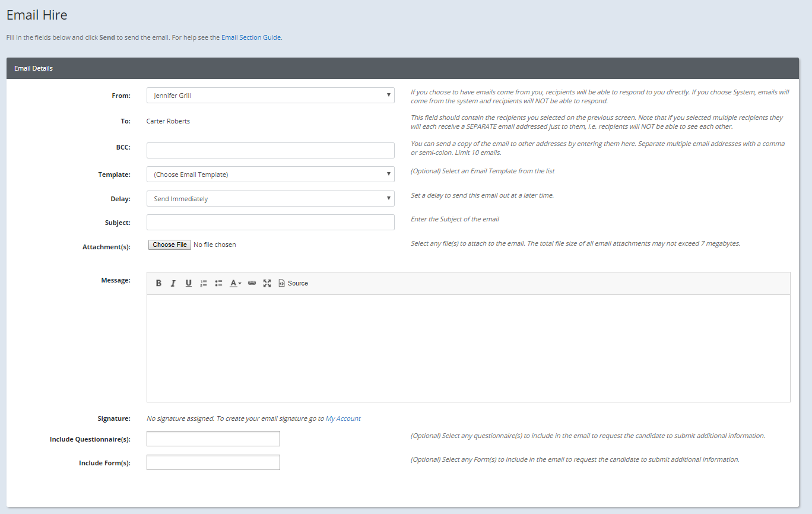The width and height of the screenshot is (812, 514).
Task: Insert a hyperlink into the message
Action: (x=252, y=283)
